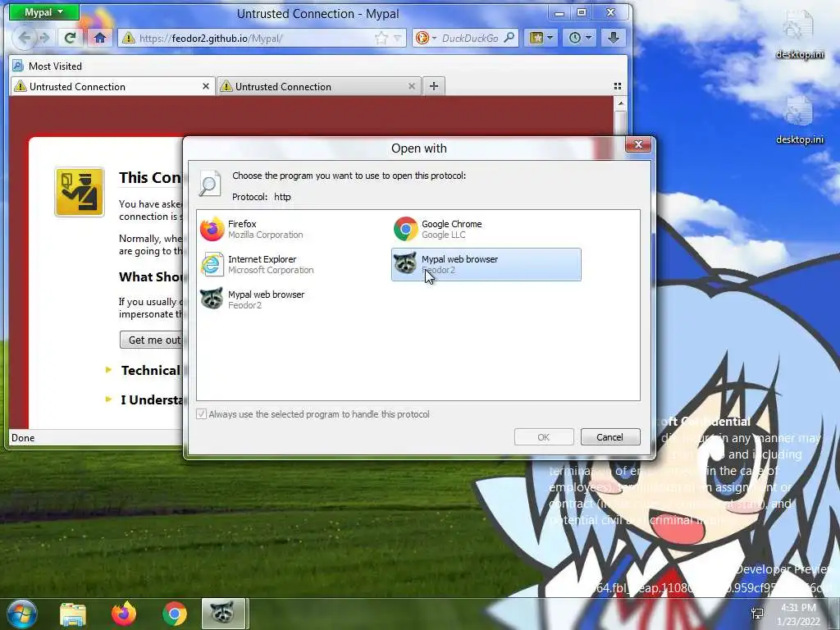Open the Windows Start orb
This screenshot has height=630, width=840.
pos(21,614)
